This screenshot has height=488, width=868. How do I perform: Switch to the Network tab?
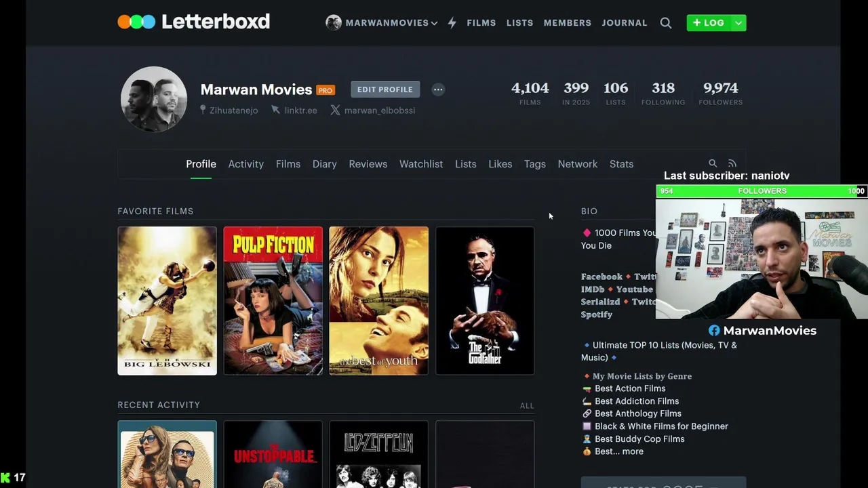(x=577, y=164)
